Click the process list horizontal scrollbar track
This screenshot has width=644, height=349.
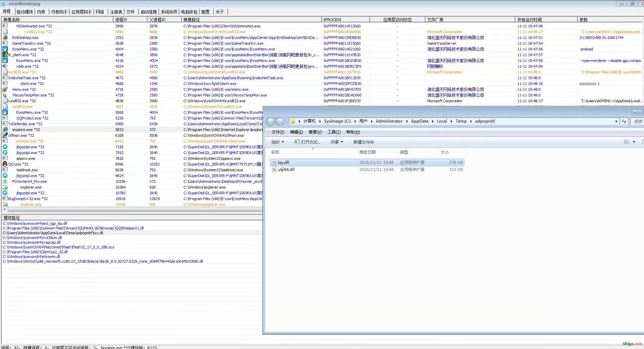[135, 210]
